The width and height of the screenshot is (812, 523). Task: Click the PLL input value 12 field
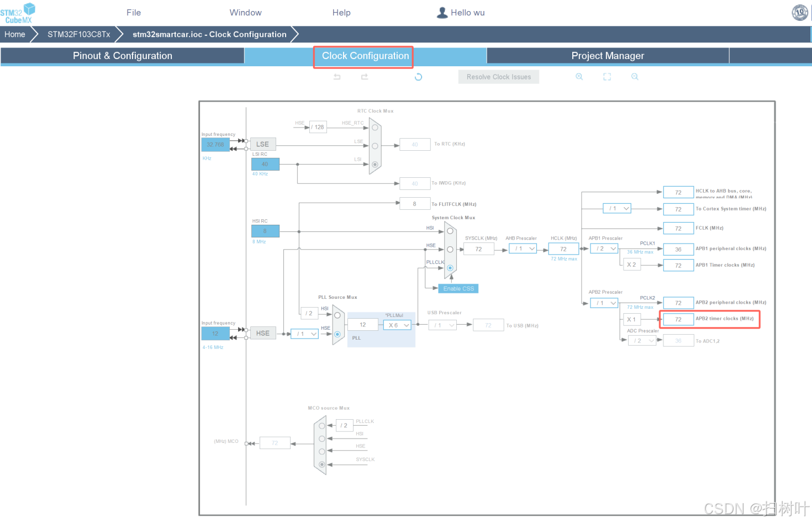click(x=363, y=325)
